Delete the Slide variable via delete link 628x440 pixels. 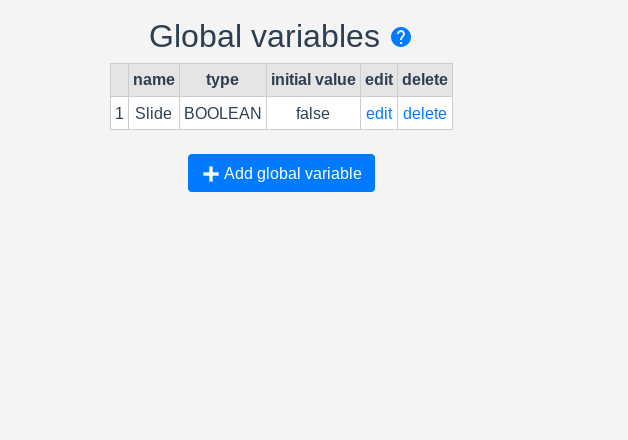(x=425, y=113)
